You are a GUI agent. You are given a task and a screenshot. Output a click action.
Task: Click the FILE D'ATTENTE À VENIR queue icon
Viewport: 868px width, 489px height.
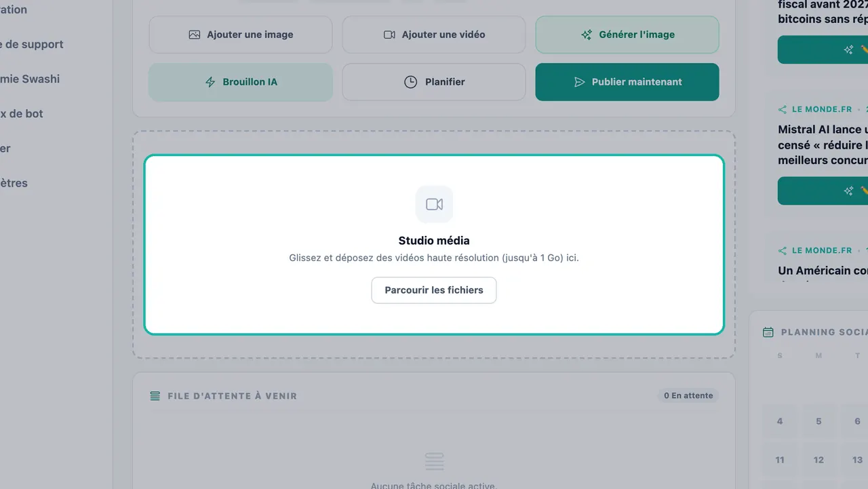155,396
